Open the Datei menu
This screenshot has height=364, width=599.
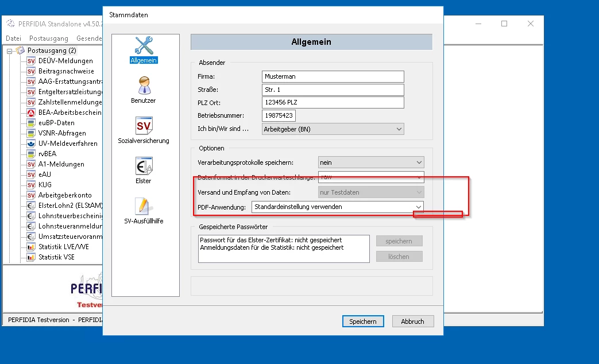pyautogui.click(x=13, y=38)
